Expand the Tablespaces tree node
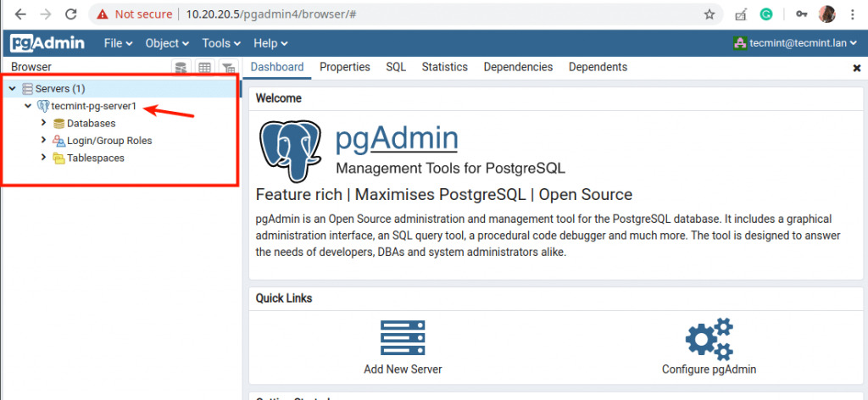This screenshot has height=400, width=868. [x=44, y=157]
